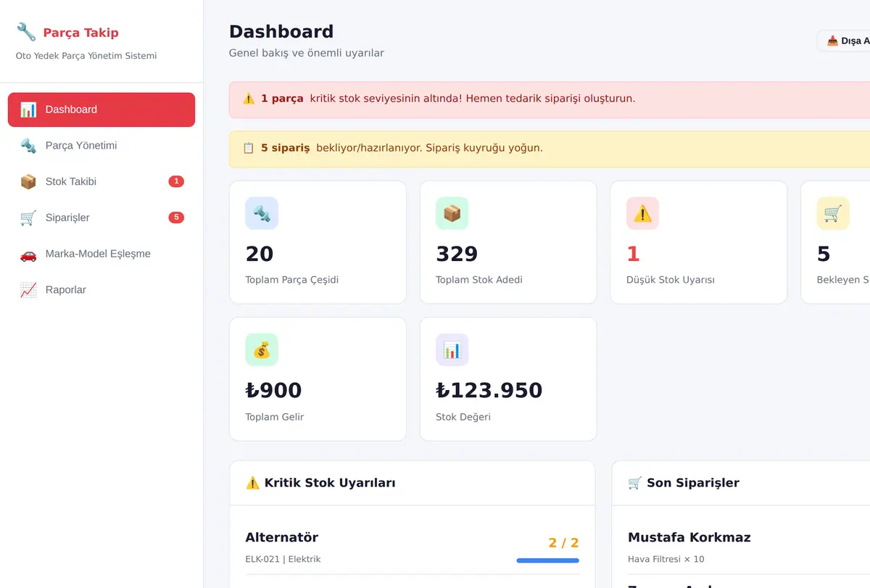Screen dimensions: 870x588
Task: Go to Parça Yönetimi page
Action: pyautogui.click(x=101, y=146)
